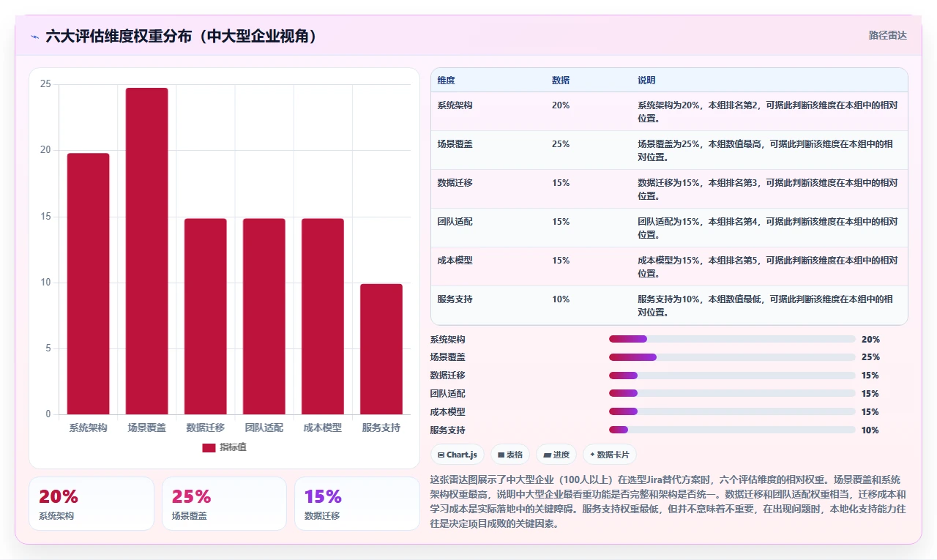Open the 25% 场景覆盖 data card
This screenshot has height=560, width=937.
click(224, 504)
